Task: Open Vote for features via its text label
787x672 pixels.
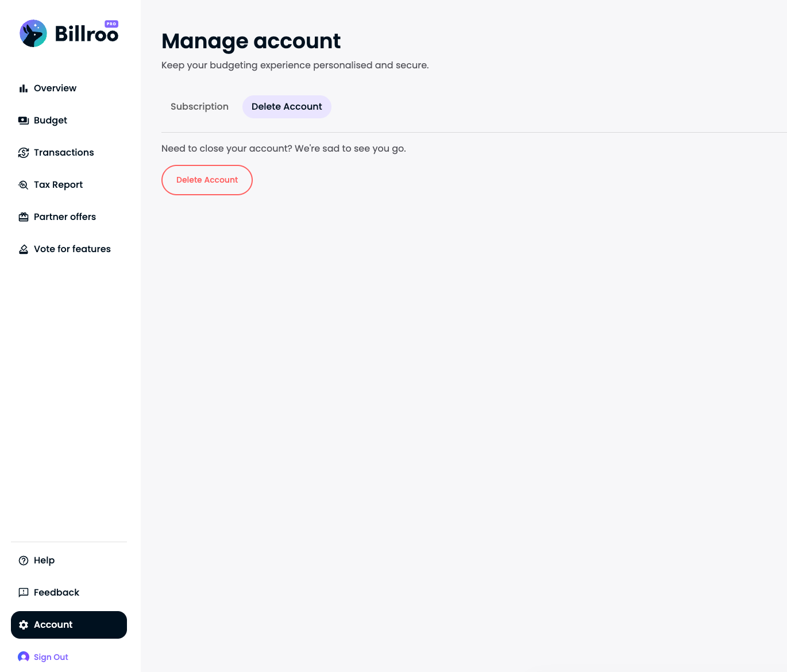Action: click(x=72, y=249)
